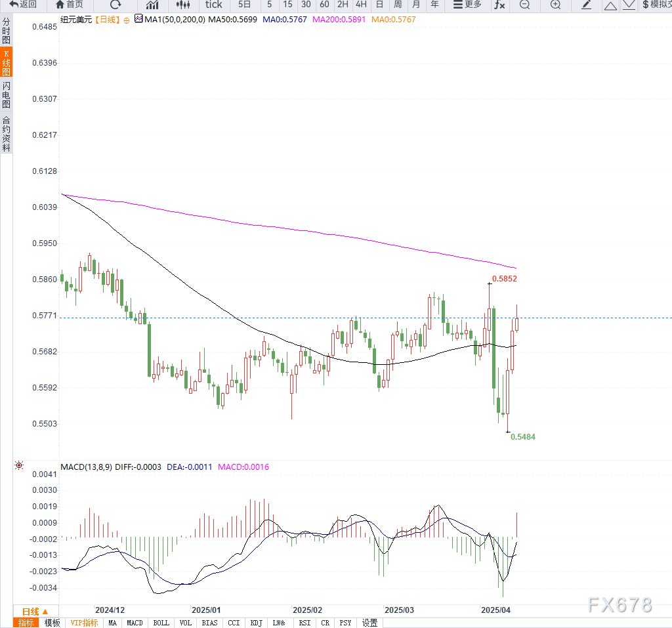Screen dimensions: 672x628
Task: Go back with the 返回 button
Action: click(23, 5)
